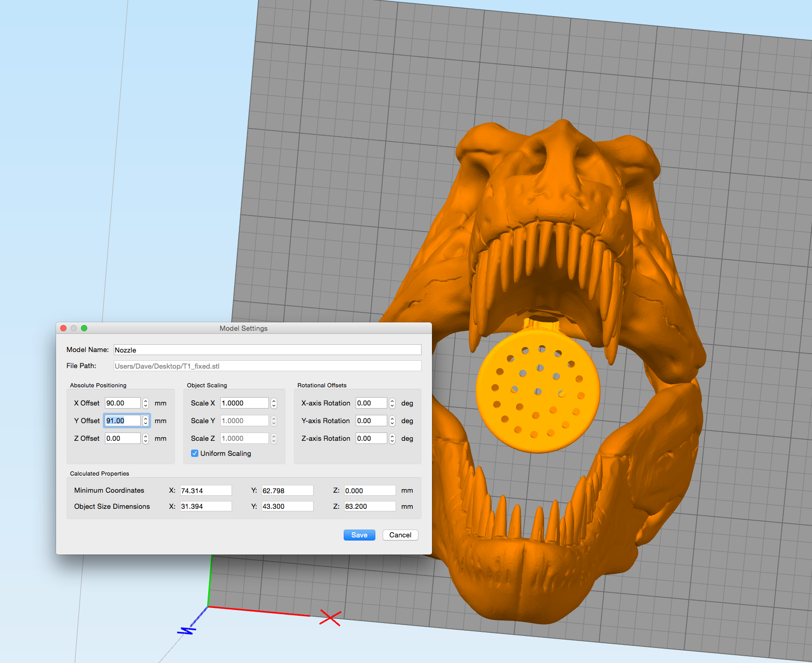Edit the Model Name field

pyautogui.click(x=267, y=350)
